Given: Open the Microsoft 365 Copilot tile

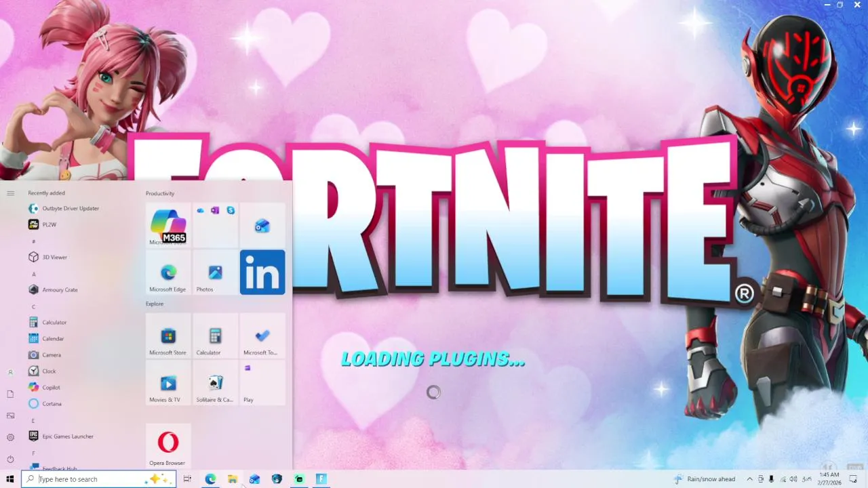Looking at the screenshot, I should pyautogui.click(x=168, y=225).
